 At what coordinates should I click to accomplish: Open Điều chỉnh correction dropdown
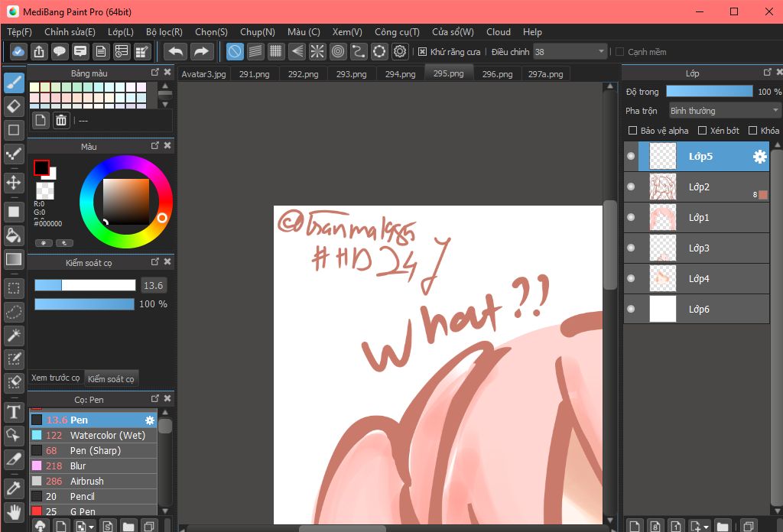tap(570, 51)
